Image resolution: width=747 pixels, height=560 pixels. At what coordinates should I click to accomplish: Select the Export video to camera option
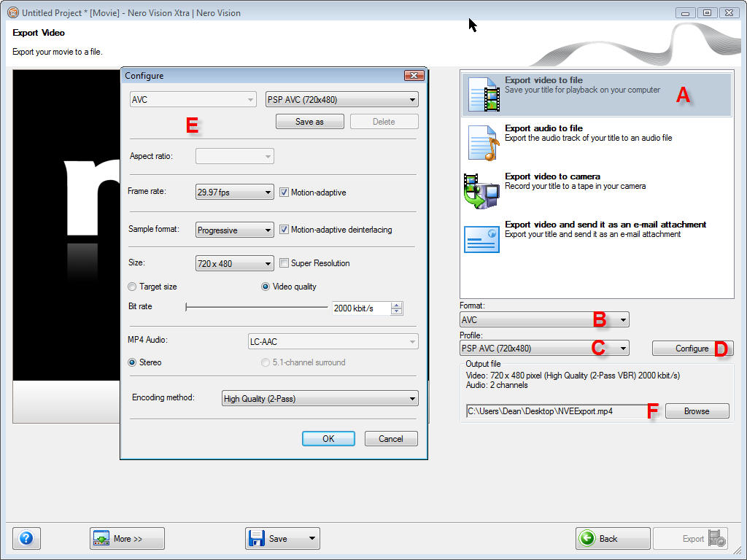coord(597,190)
